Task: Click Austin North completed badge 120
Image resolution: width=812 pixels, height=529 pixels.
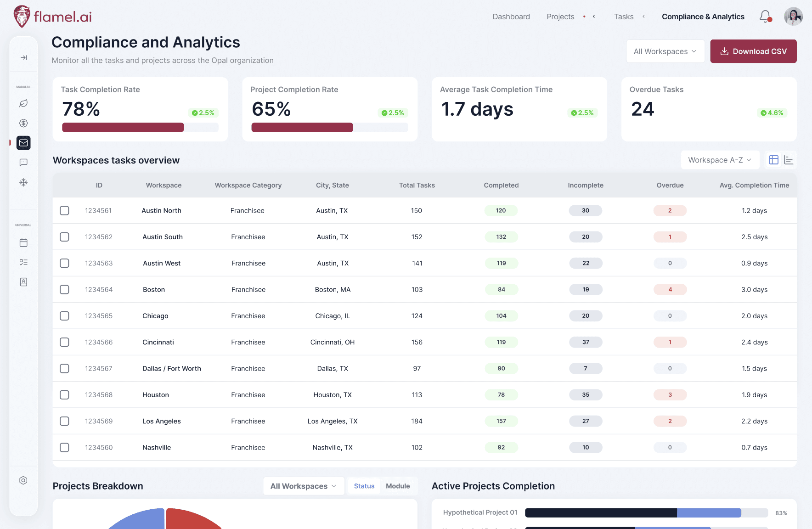Action: click(501, 211)
